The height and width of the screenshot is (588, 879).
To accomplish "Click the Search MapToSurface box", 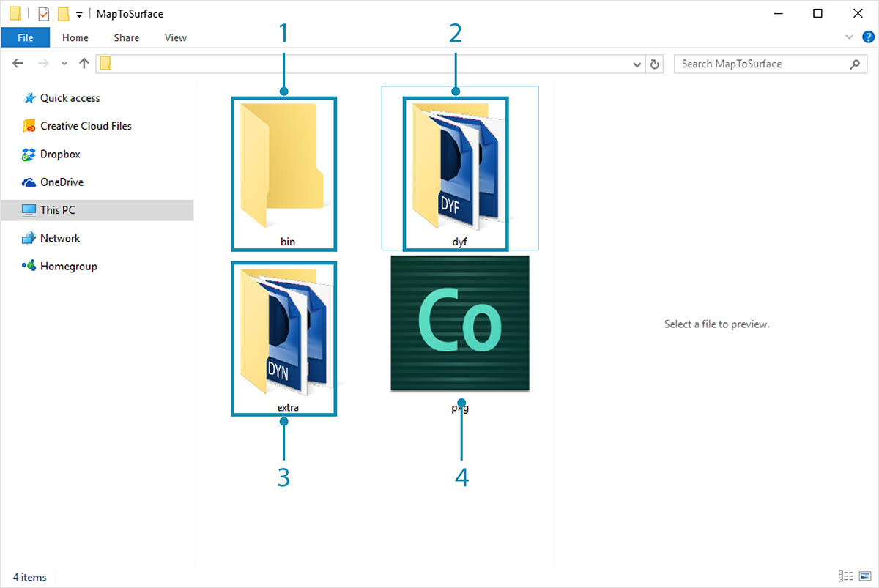I will point(762,64).
